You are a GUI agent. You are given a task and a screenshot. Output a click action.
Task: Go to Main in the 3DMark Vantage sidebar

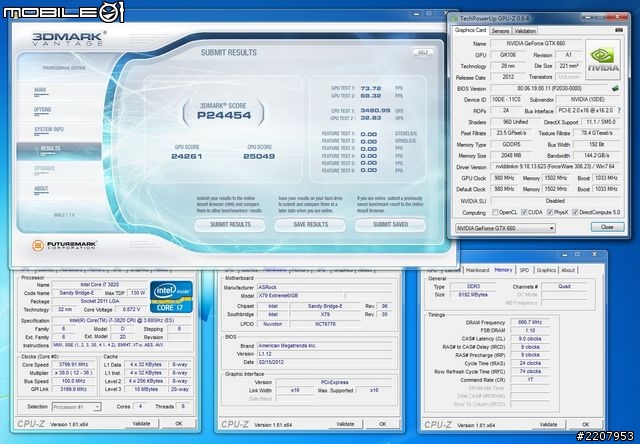point(40,90)
